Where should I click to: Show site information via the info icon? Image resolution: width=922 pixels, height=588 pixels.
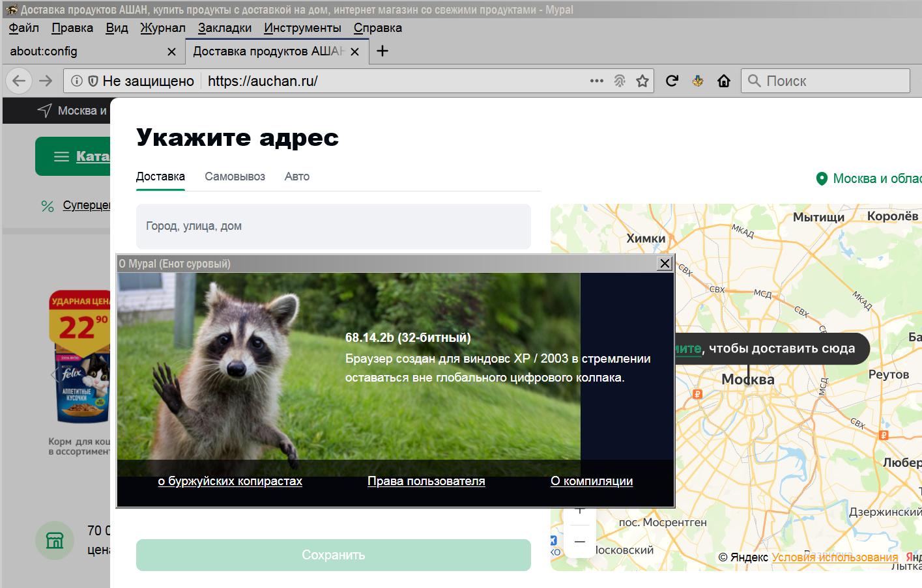77,81
